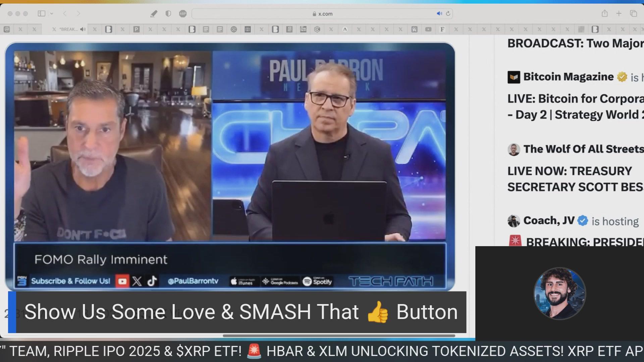Click the Paul Barron interview video
Image resolution: width=644 pixels, height=362 pixels.
click(230, 167)
